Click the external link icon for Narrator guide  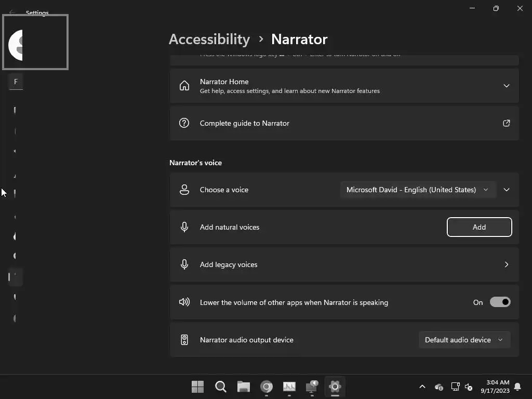coord(506,123)
